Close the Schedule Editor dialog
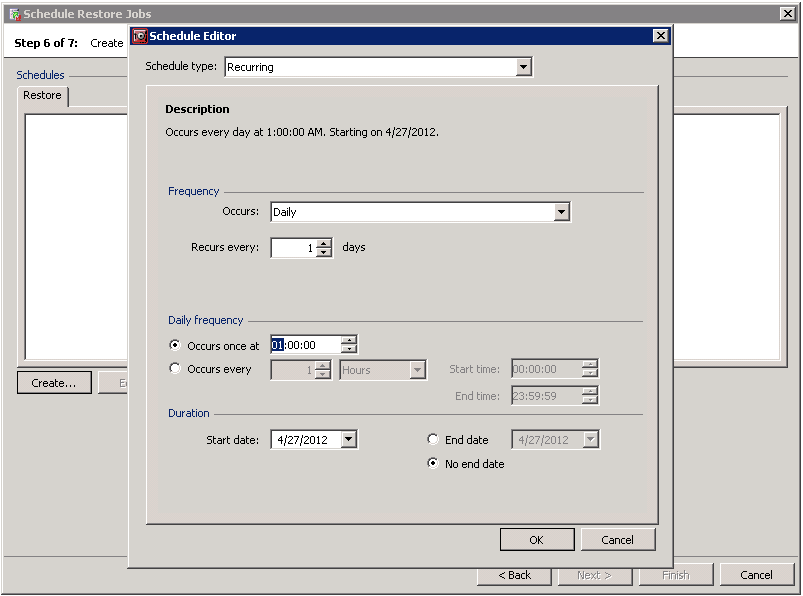Image resolution: width=803 pixels, height=596 pixels. coord(660,36)
